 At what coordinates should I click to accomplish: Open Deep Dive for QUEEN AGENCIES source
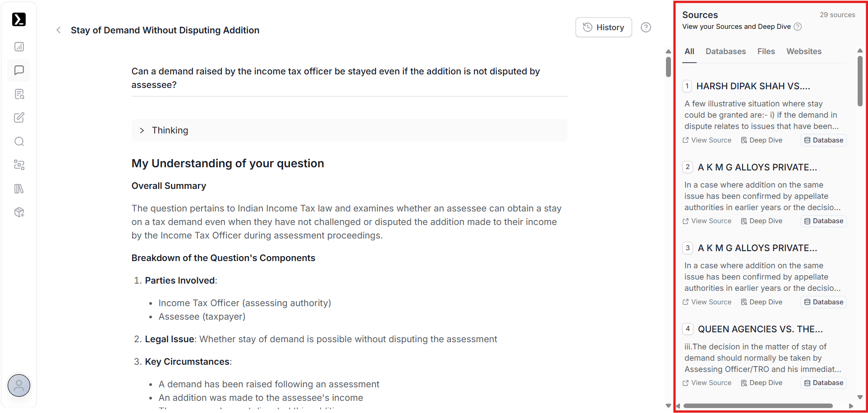click(x=762, y=383)
